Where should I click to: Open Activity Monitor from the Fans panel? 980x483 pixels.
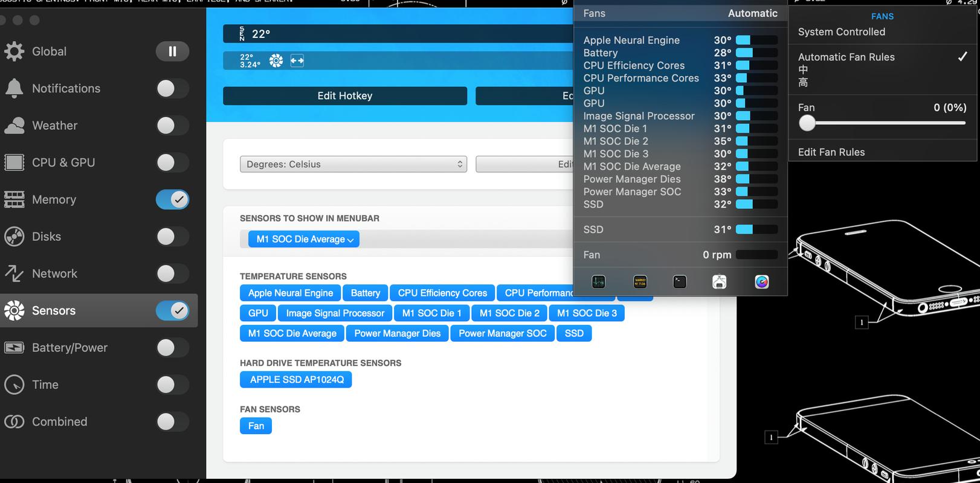tap(598, 281)
